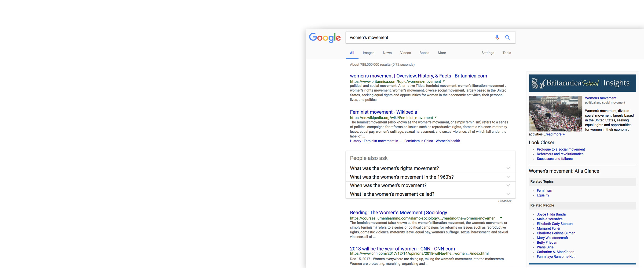Viewport: 644px width, 268px height.
Task: Click the Britannica School Insights banner
Action: pyautogui.click(x=582, y=83)
